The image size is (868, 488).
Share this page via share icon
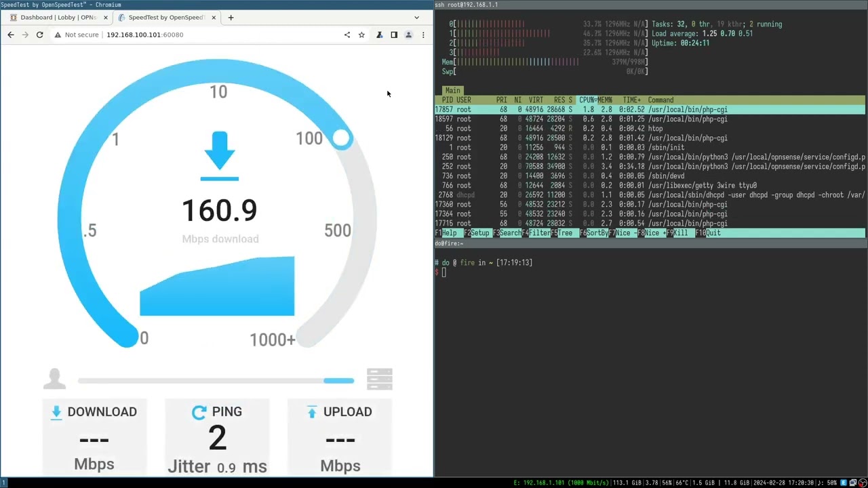(347, 35)
